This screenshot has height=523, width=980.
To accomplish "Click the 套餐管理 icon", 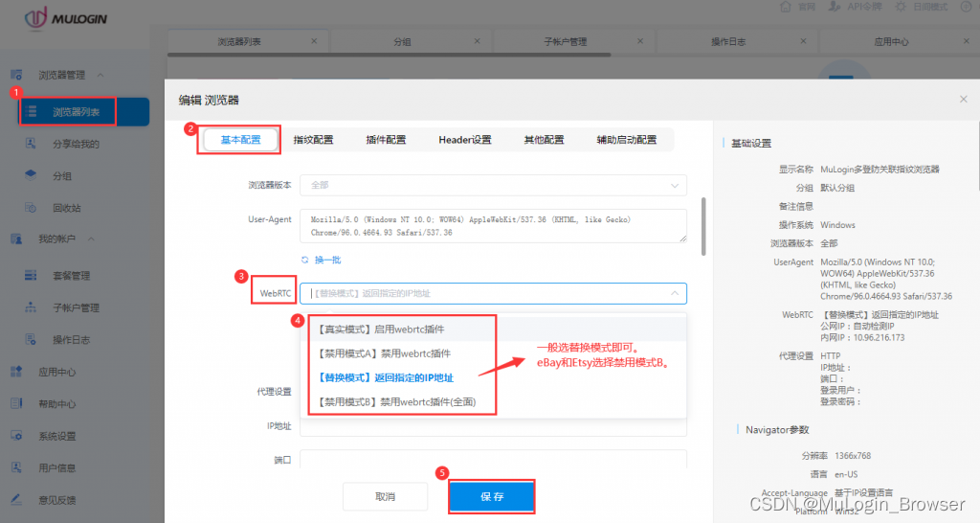I will [30, 275].
